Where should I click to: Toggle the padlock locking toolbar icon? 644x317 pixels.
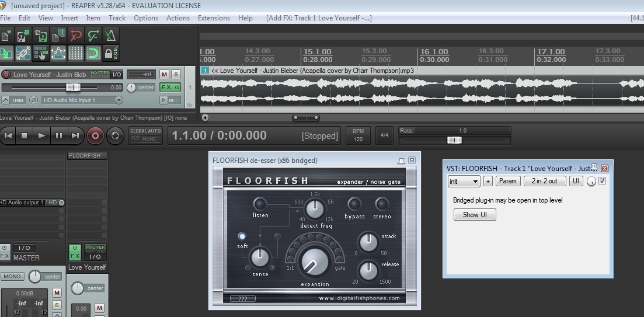click(x=110, y=53)
